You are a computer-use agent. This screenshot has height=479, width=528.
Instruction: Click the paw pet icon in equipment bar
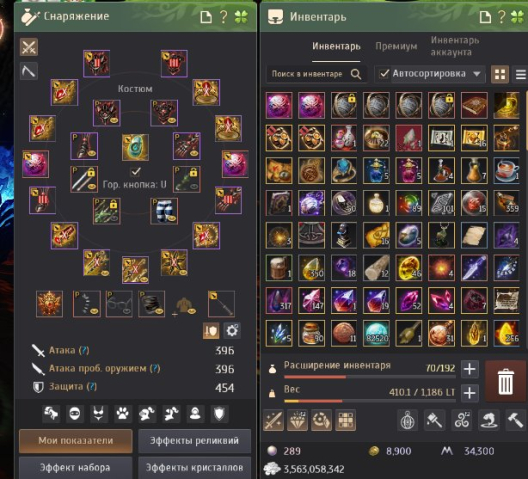[122, 413]
